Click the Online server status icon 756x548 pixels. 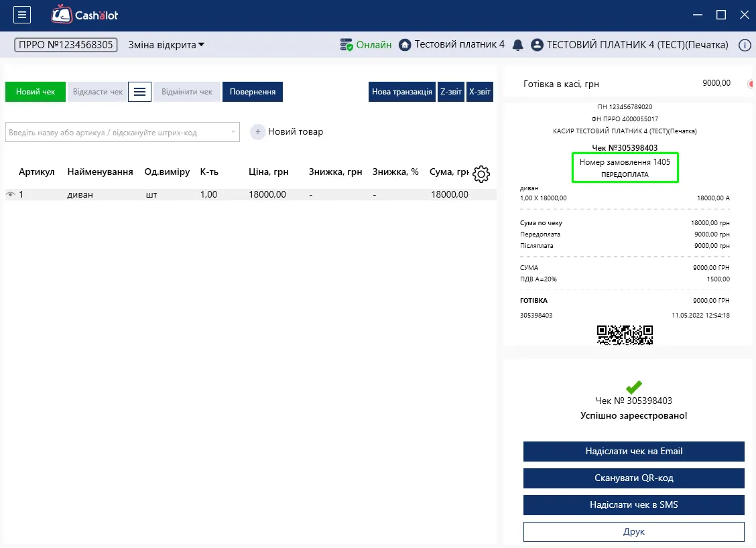coord(346,45)
